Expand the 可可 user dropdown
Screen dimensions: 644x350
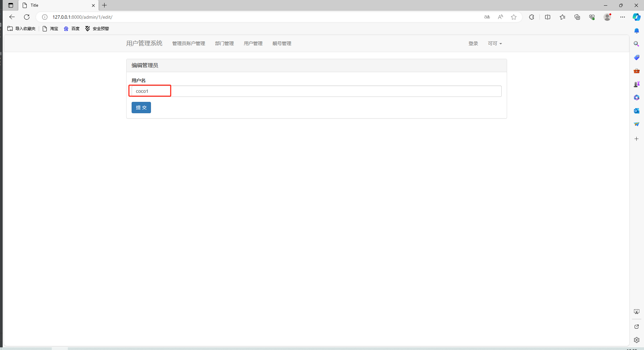pyautogui.click(x=495, y=43)
